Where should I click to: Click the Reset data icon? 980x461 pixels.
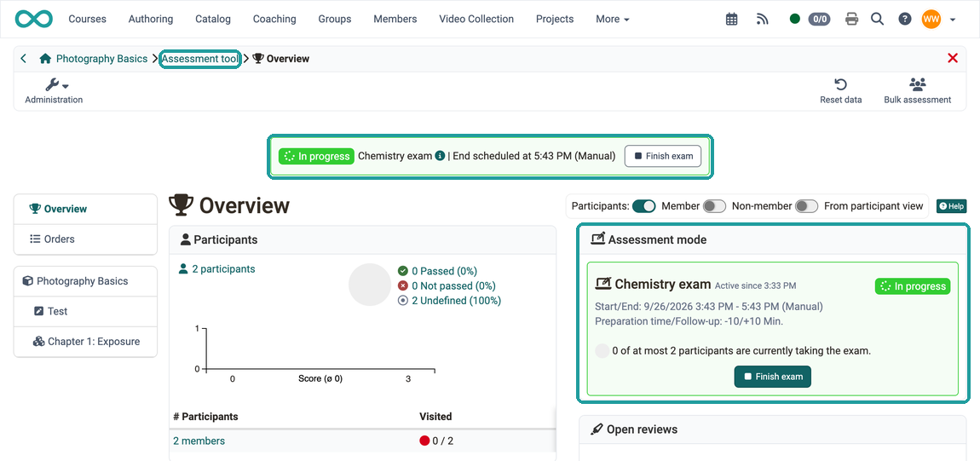pos(840,84)
